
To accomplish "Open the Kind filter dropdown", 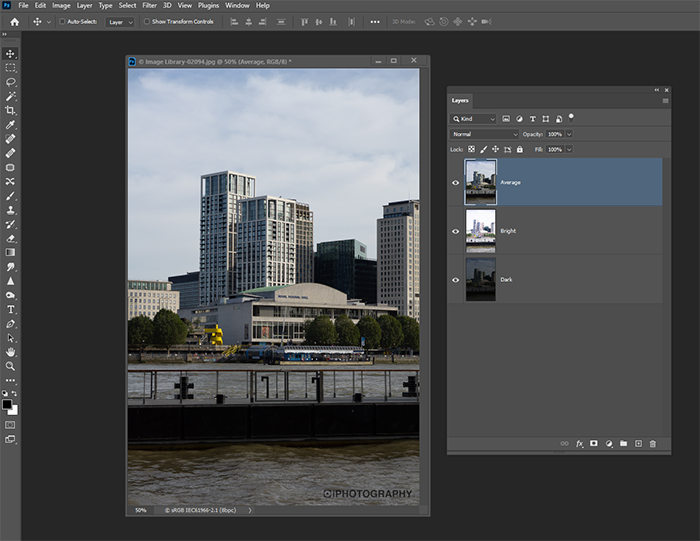I will (x=473, y=119).
